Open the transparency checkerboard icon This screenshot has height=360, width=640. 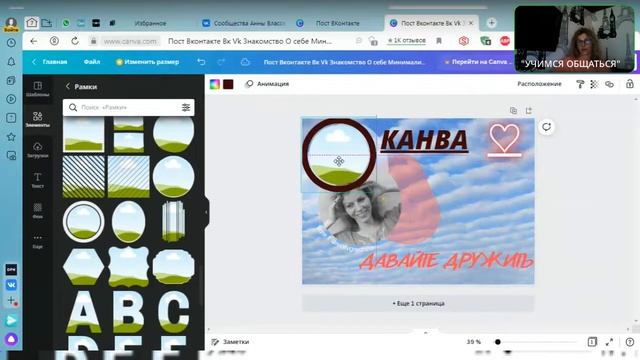tap(594, 84)
